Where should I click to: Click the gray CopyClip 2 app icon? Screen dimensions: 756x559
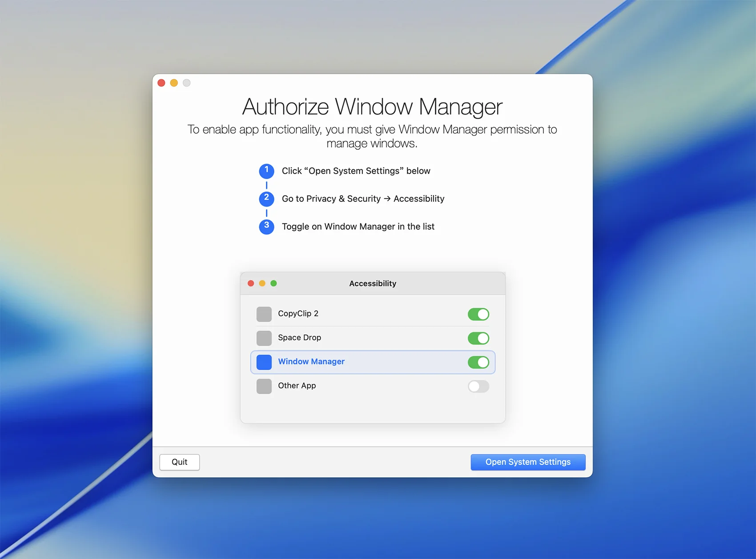264,314
